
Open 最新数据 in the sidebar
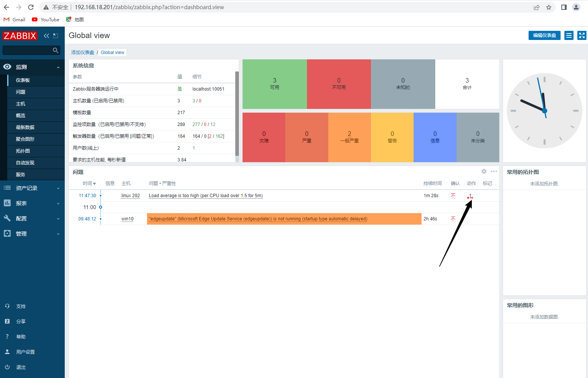[x=25, y=128]
